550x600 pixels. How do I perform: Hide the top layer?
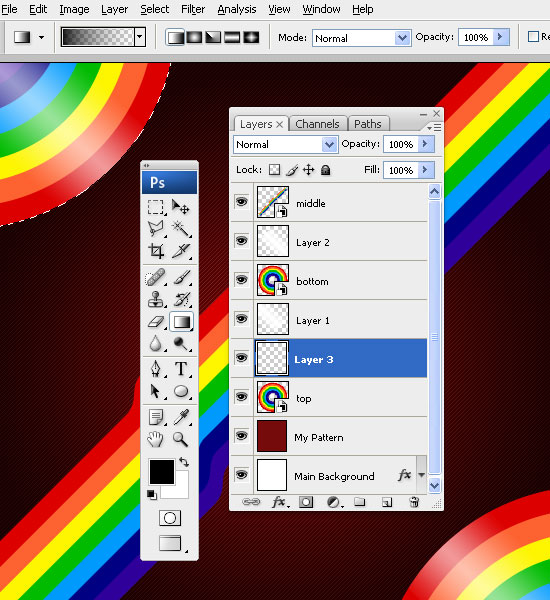pyautogui.click(x=242, y=397)
